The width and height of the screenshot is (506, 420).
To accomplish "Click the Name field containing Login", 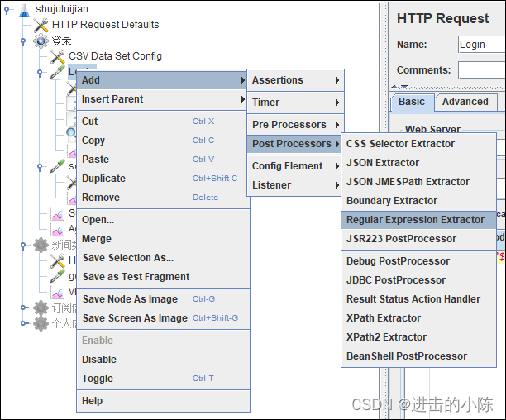I will pos(482,44).
